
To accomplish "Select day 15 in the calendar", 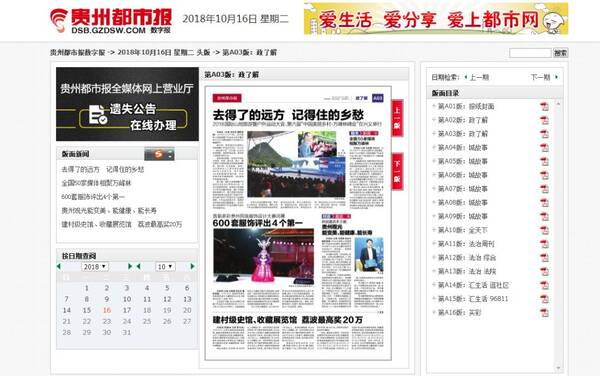I will pyautogui.click(x=87, y=310).
